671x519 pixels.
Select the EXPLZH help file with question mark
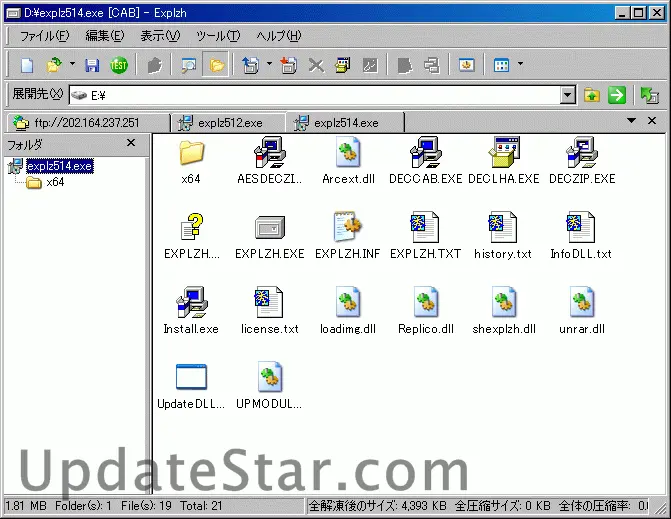click(x=192, y=236)
